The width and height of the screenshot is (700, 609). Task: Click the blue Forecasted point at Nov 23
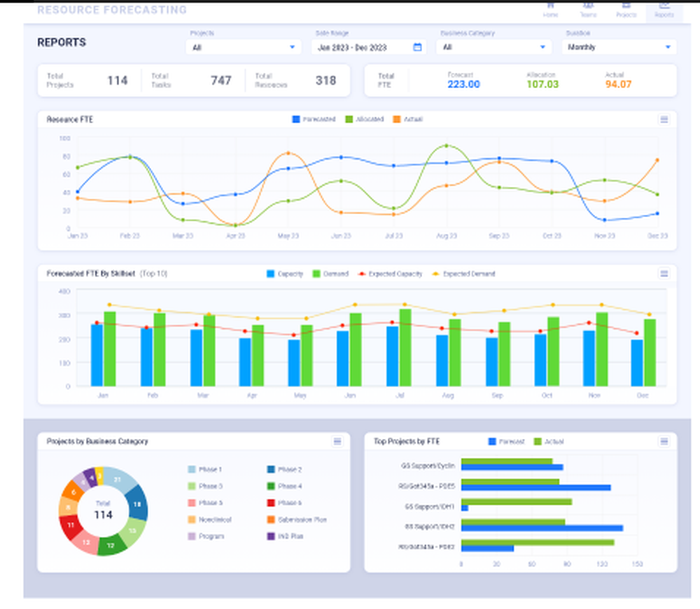[605, 220]
